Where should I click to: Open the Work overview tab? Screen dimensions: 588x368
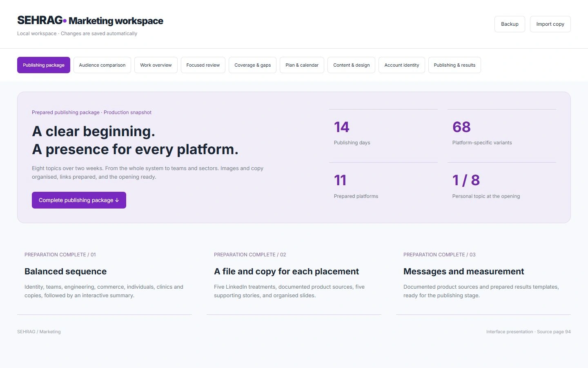click(156, 65)
